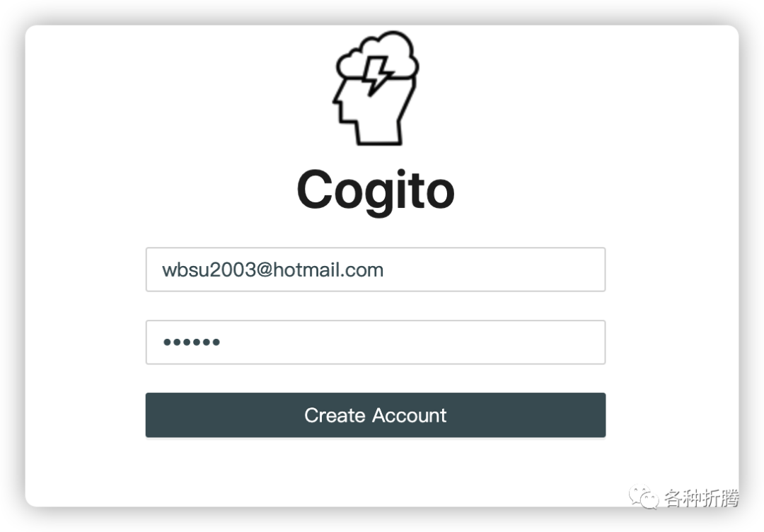Click the Cogito heading text

tap(376, 190)
